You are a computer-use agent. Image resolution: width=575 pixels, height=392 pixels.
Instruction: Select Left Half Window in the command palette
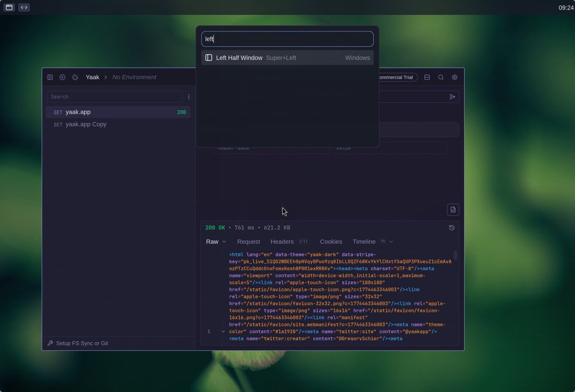287,58
